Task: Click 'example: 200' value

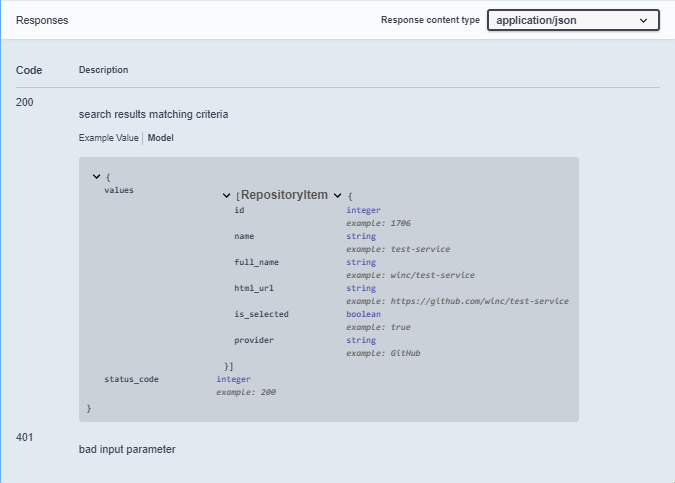Action: (x=246, y=392)
